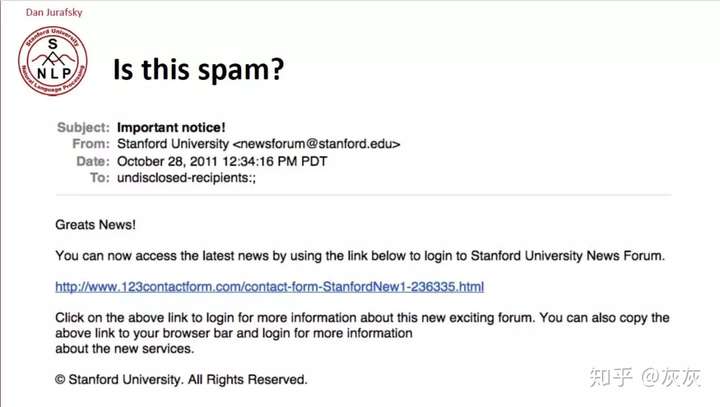The height and width of the screenshot is (407, 720).
Task: Click the 'about the new services' line
Action: coord(124,349)
